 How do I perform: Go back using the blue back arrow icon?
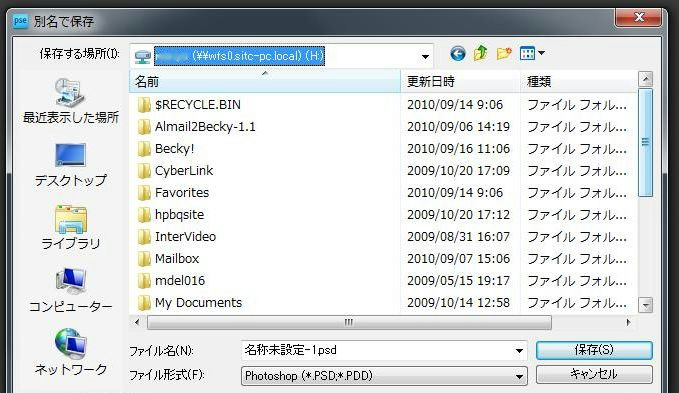[x=458, y=54]
